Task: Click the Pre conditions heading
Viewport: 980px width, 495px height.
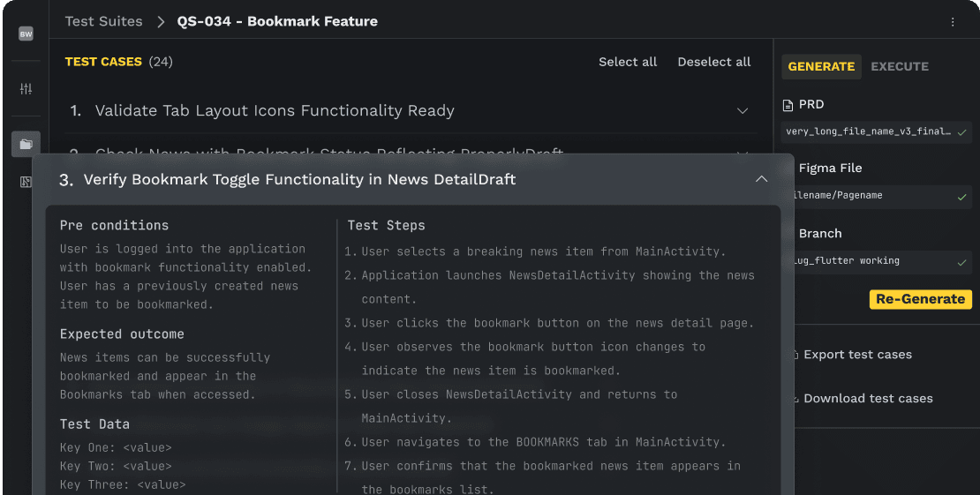Action: click(115, 226)
